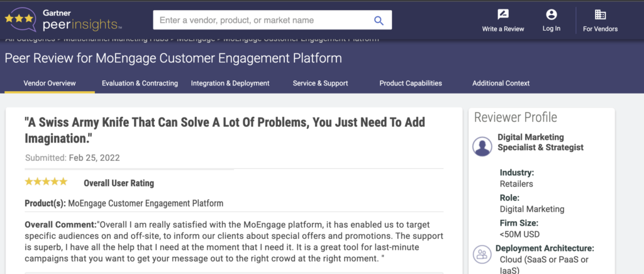The image size is (644, 274).
Task: Switch to Integration & Deployment tab
Action: 230,83
